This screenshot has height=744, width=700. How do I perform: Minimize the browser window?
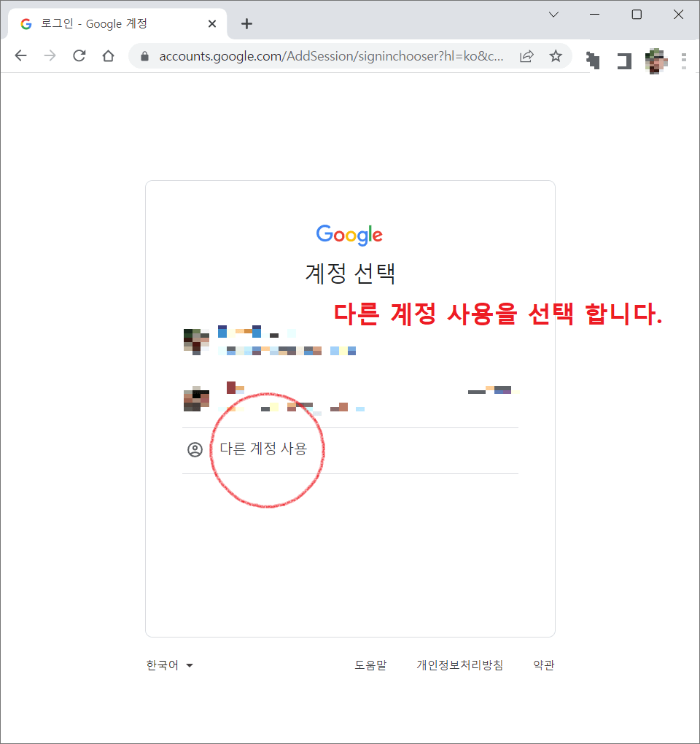point(595,15)
